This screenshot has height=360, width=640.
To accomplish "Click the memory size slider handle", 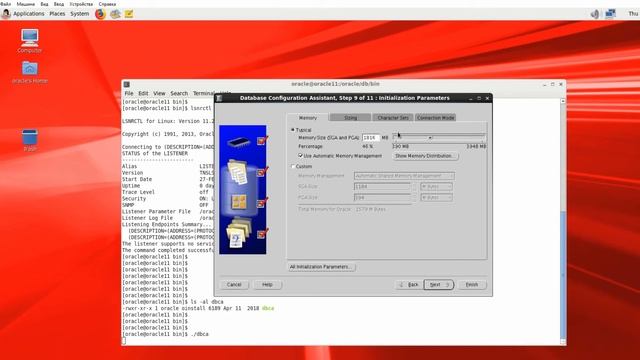I will click(x=430, y=138).
